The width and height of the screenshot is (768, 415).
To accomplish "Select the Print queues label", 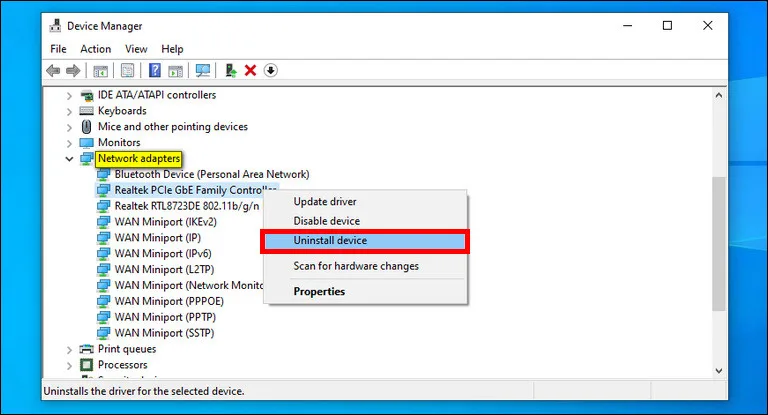I will click(x=127, y=349).
